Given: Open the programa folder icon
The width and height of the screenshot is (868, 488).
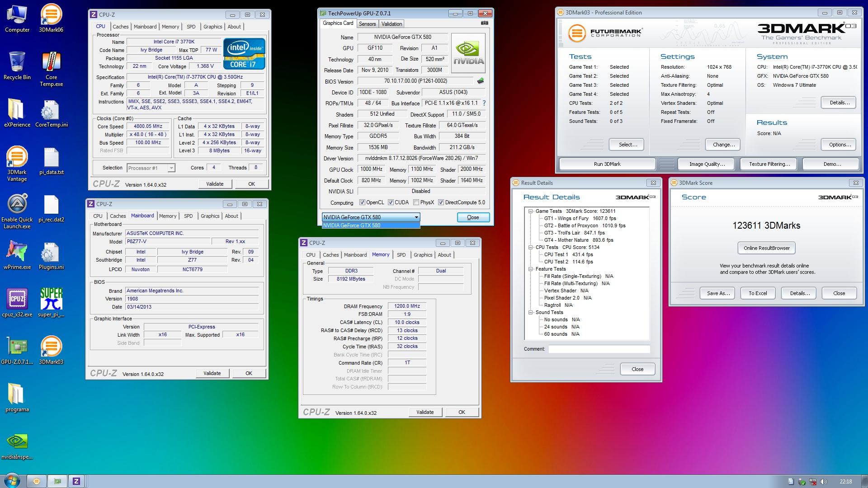Looking at the screenshot, I should pyautogui.click(x=17, y=398).
